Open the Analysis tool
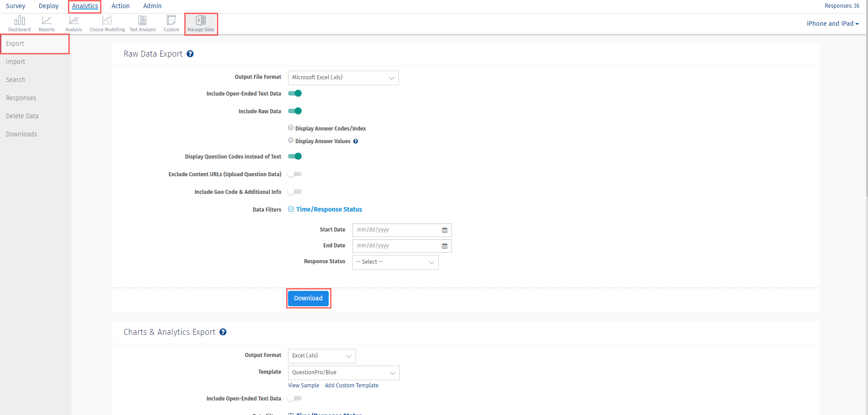Screen dimensions: 868x415 (x=73, y=23)
